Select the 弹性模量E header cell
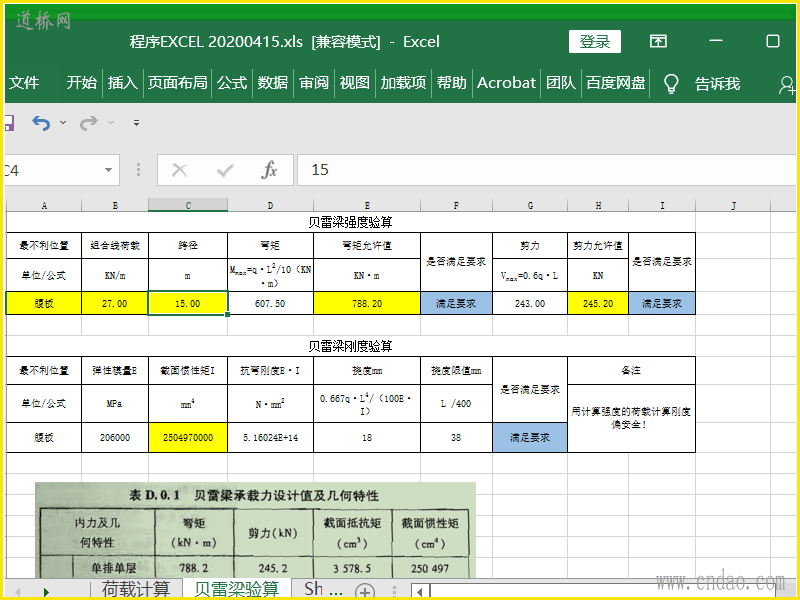Image resolution: width=800 pixels, height=600 pixels. 115,370
